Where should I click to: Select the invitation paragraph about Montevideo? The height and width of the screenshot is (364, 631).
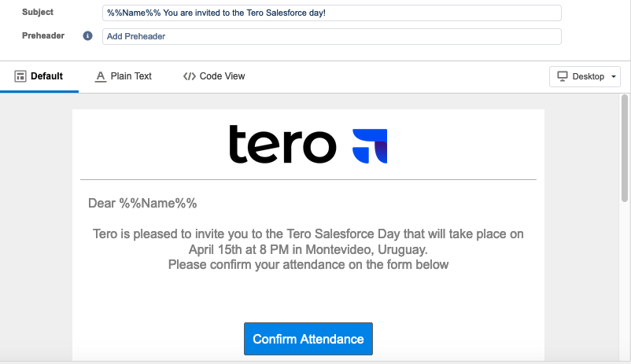click(308, 241)
